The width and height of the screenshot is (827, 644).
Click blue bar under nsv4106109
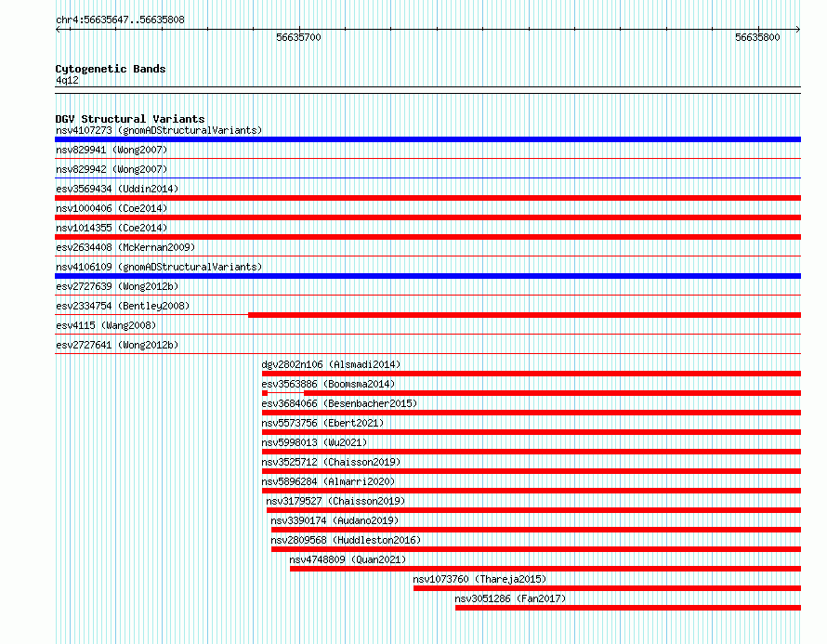427,276
